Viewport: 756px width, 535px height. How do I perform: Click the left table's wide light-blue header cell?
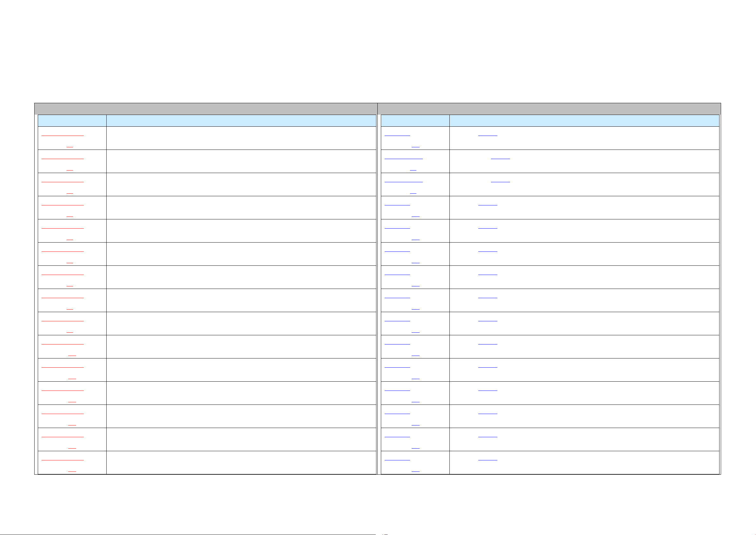tap(241, 121)
